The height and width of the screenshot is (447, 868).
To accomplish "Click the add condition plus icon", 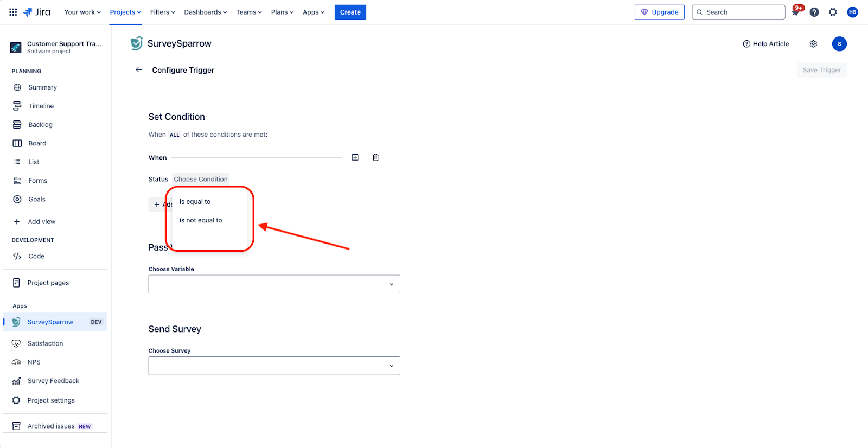I will [x=355, y=157].
